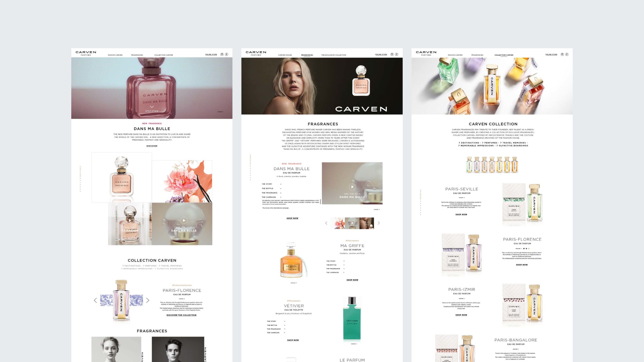The image size is (644, 362).
Task: Play the See the Film tile on home page
Action: point(184,220)
